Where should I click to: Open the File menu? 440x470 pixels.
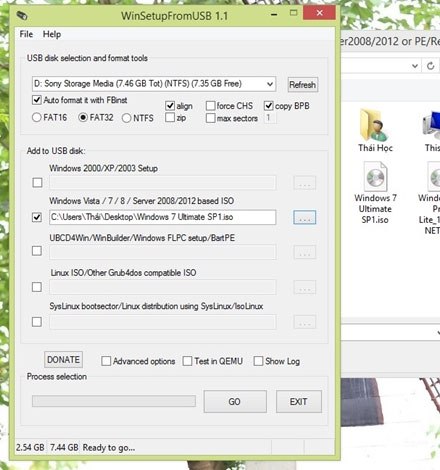click(x=26, y=34)
